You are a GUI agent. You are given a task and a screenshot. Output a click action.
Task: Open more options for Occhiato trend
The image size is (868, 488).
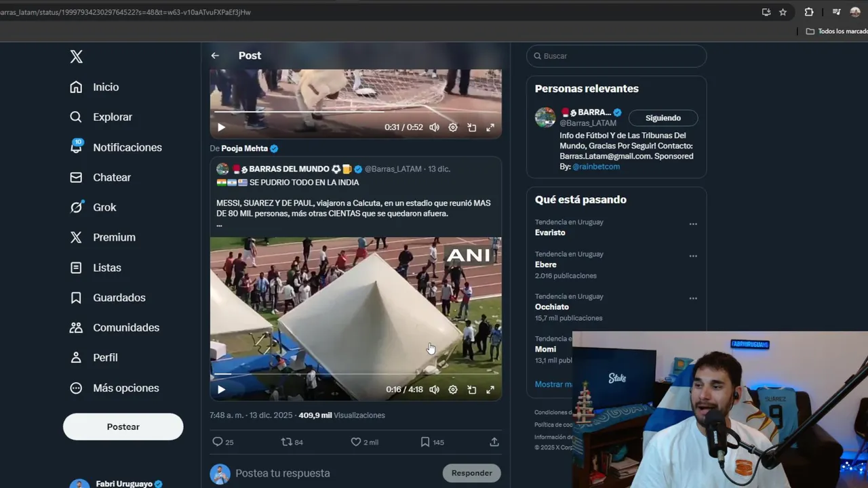coord(693,298)
